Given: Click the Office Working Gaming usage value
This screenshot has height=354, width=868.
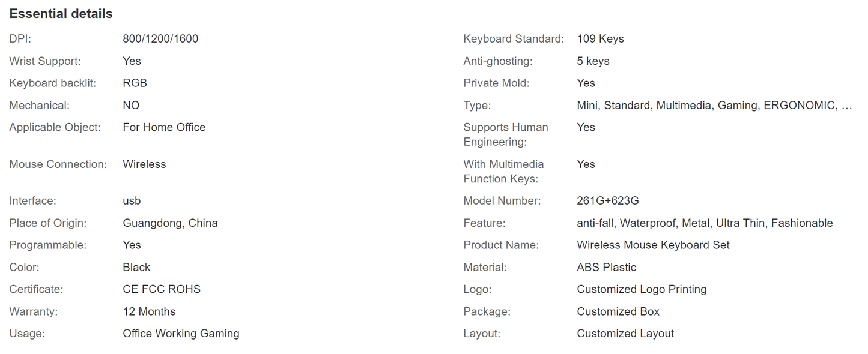Looking at the screenshot, I should pyautogui.click(x=181, y=334).
